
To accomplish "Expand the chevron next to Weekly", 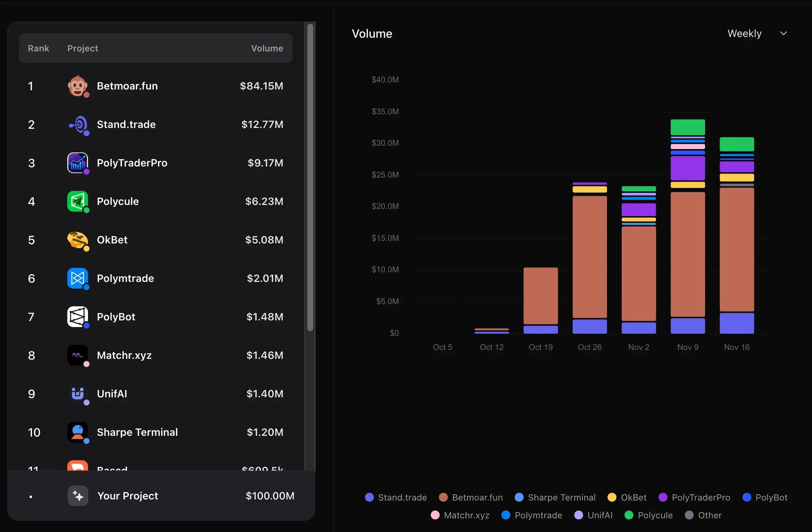I will [x=784, y=33].
